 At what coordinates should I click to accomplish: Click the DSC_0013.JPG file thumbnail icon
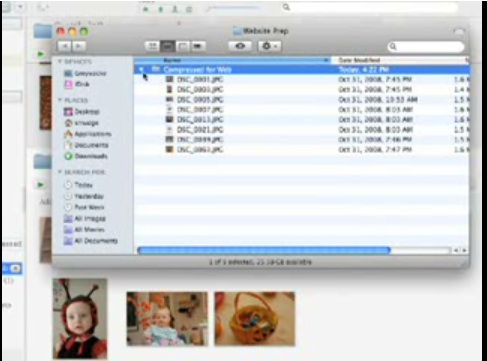(x=170, y=119)
